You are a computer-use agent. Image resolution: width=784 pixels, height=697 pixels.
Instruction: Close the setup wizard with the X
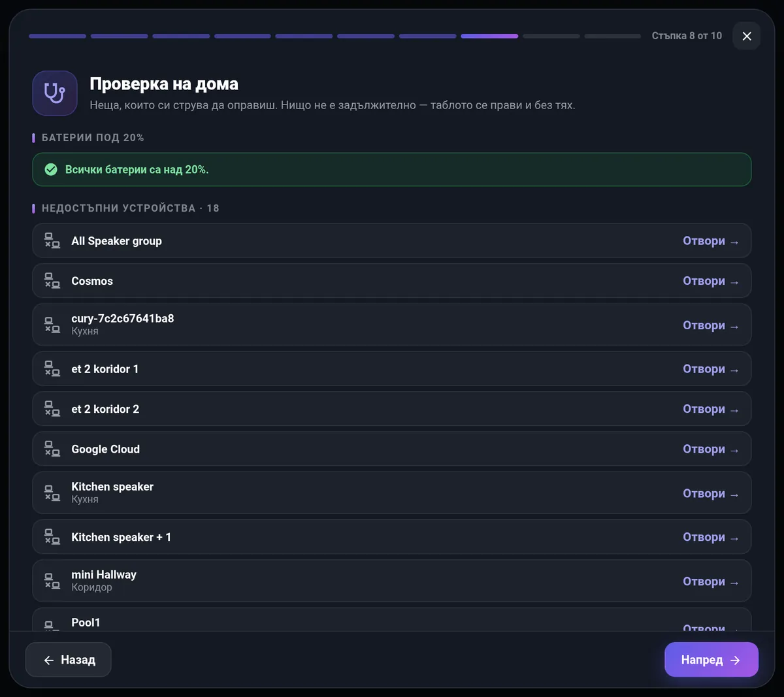(747, 36)
